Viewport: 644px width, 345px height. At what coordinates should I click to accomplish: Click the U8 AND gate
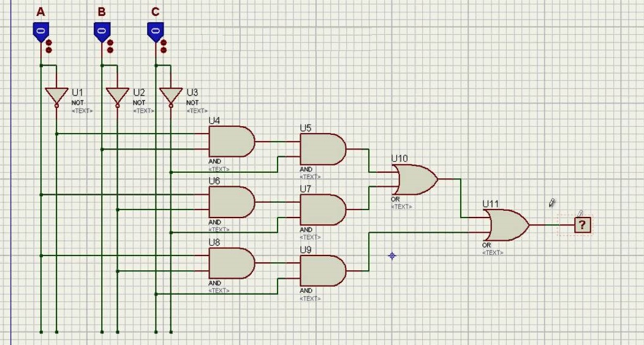point(232,263)
